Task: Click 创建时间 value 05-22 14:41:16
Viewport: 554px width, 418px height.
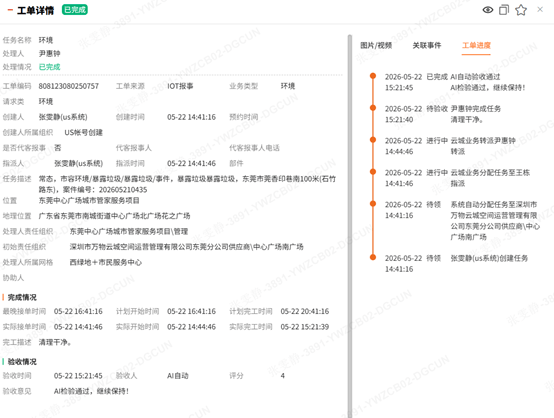Action: tap(191, 117)
